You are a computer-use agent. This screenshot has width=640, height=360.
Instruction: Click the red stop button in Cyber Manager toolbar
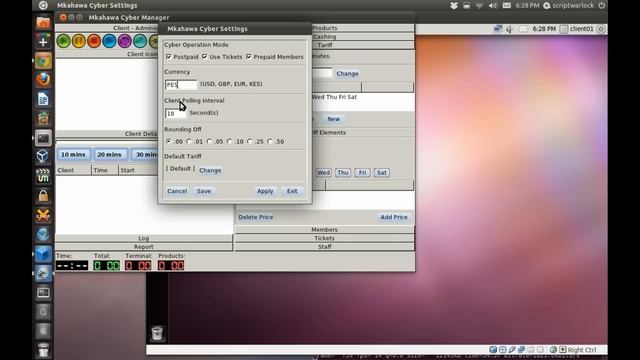pos(94,41)
